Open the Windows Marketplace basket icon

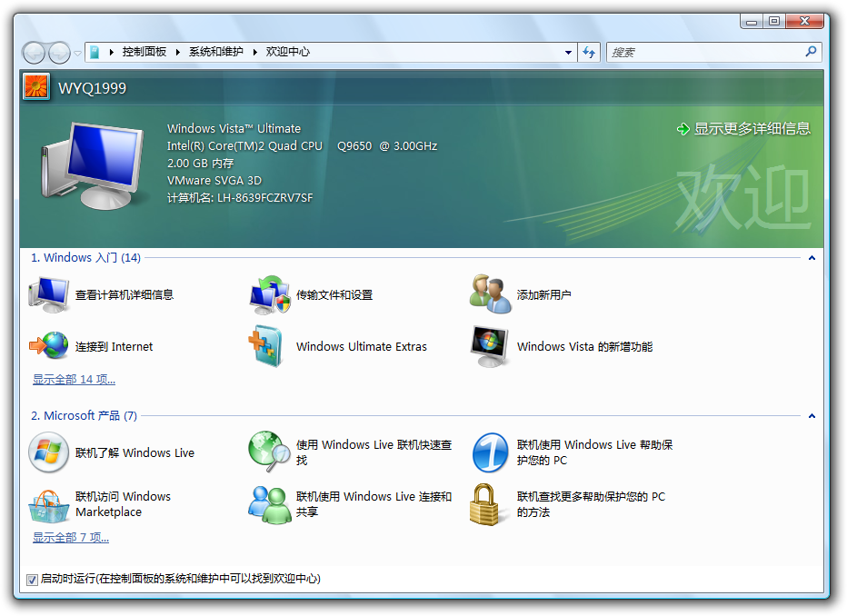[x=48, y=505]
